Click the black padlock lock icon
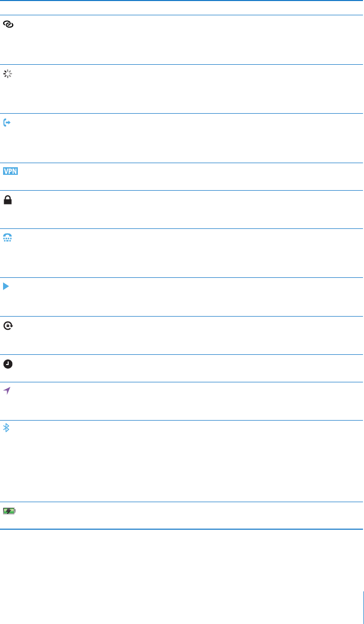Viewport: 364px width, 624px height. (x=8, y=201)
